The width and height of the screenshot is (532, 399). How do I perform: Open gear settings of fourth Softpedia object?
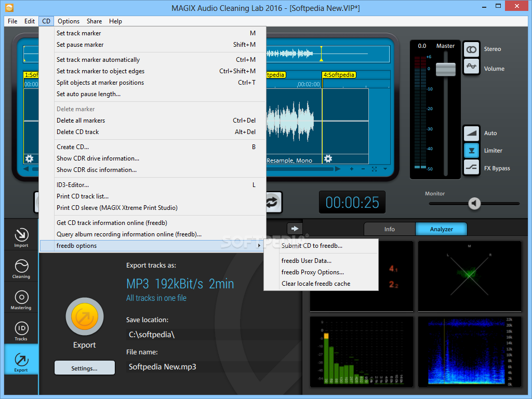(x=328, y=158)
